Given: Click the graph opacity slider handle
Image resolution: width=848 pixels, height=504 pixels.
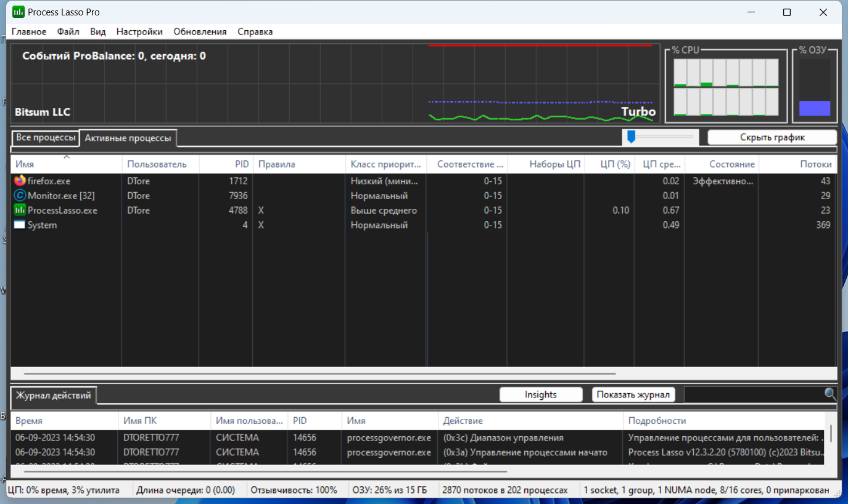Looking at the screenshot, I should pyautogui.click(x=631, y=136).
